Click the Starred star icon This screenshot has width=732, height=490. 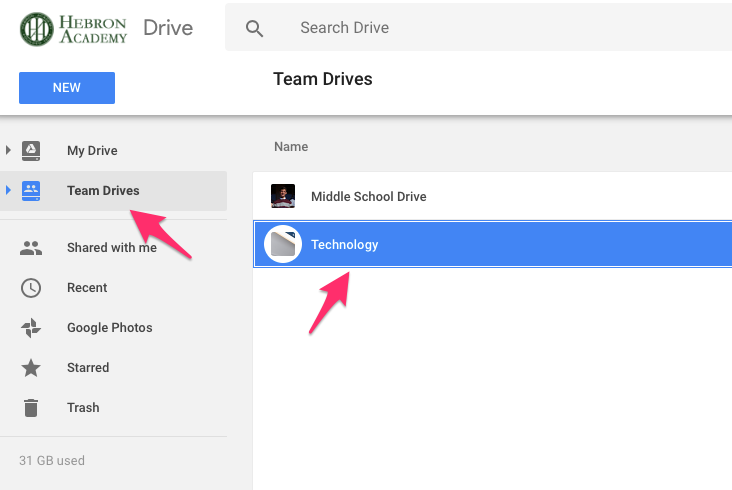click(31, 368)
